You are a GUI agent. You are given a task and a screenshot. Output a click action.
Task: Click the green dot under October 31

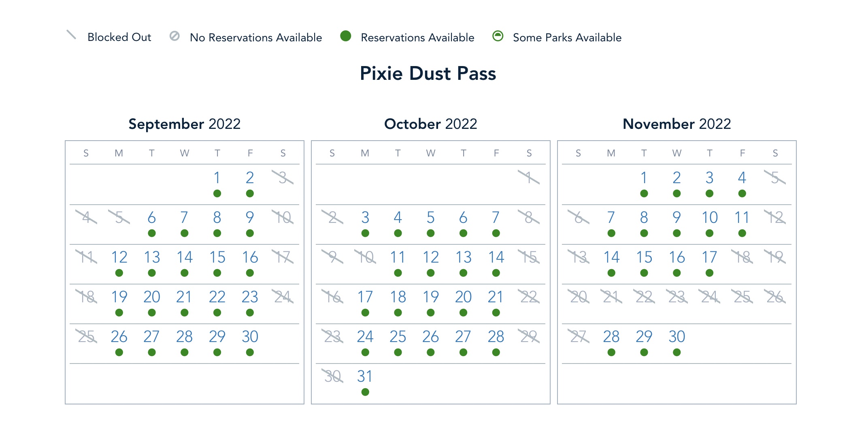[x=365, y=392]
